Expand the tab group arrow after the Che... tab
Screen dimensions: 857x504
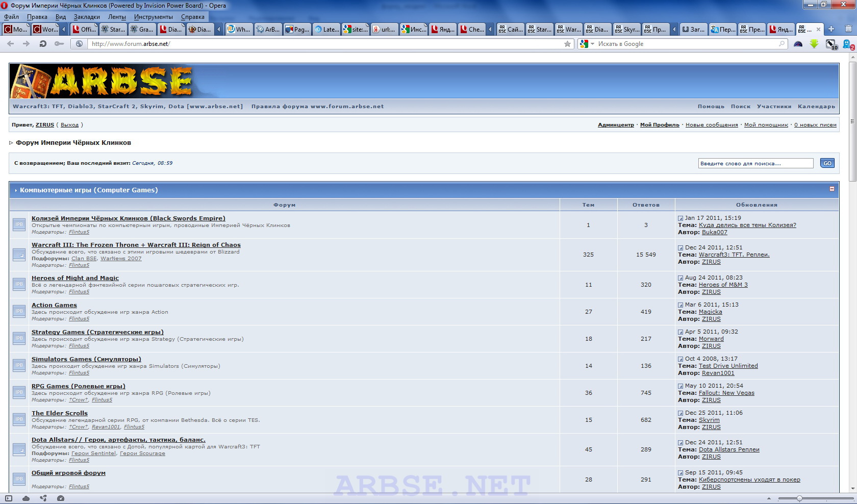pos(490,30)
